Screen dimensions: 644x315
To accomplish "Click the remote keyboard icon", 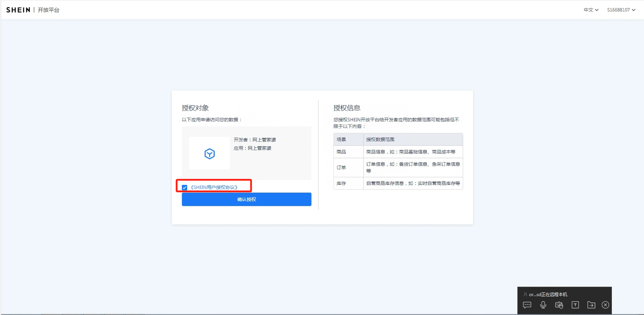I will pos(559,305).
